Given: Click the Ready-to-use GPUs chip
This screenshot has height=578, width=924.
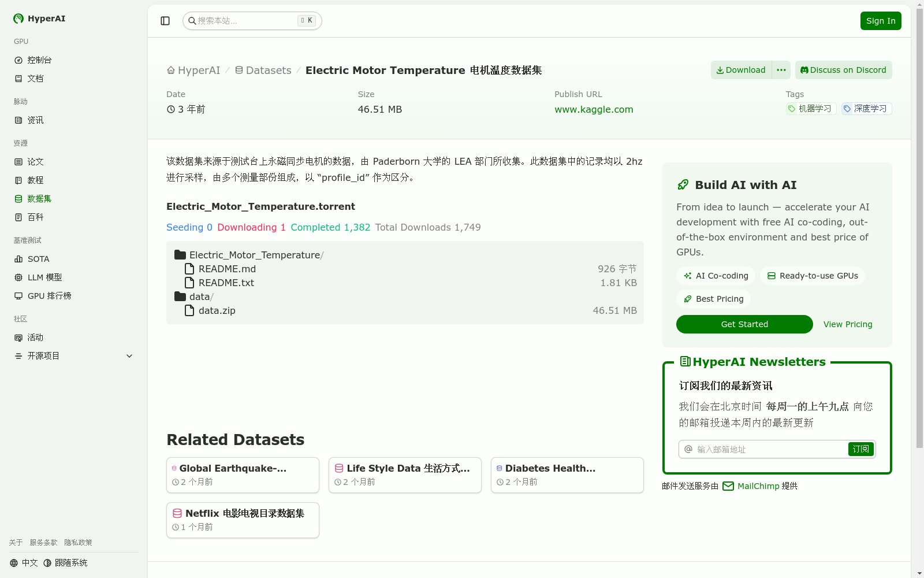Looking at the screenshot, I should (813, 276).
